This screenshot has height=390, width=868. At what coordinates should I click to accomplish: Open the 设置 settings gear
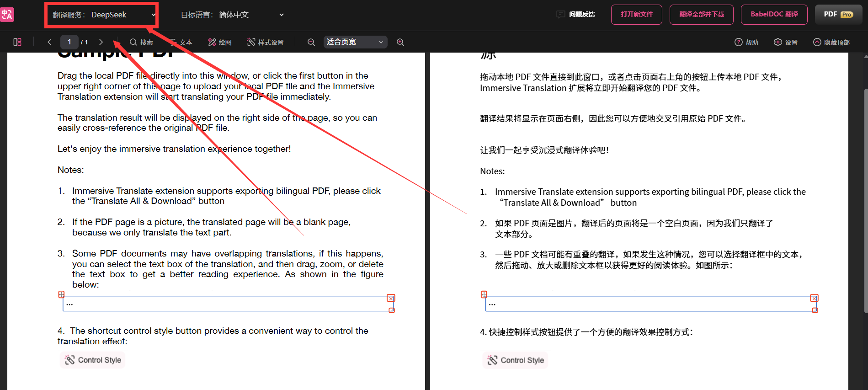tap(786, 42)
